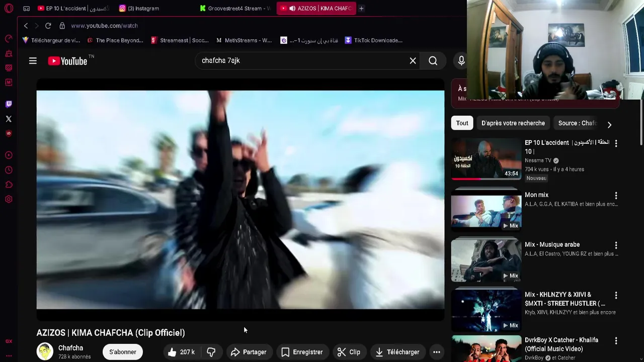
Task: Reload the current page
Action: coord(48,26)
